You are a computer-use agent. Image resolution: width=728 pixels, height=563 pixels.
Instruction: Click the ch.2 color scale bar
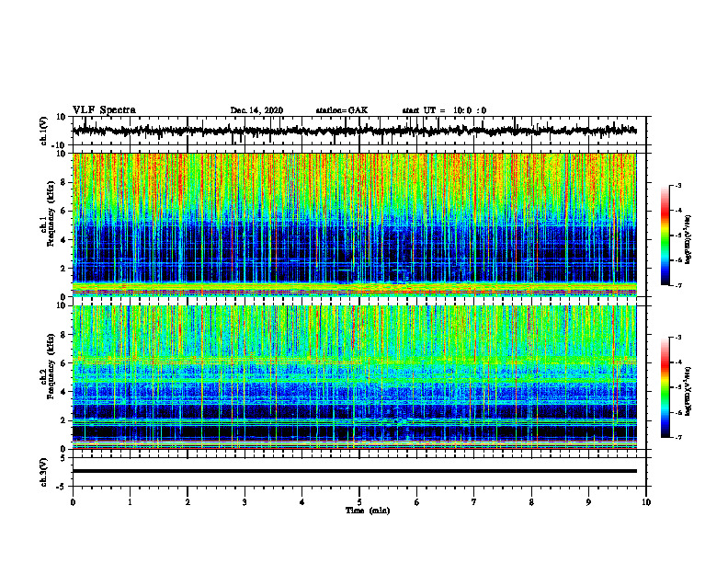pyautogui.click(x=665, y=387)
